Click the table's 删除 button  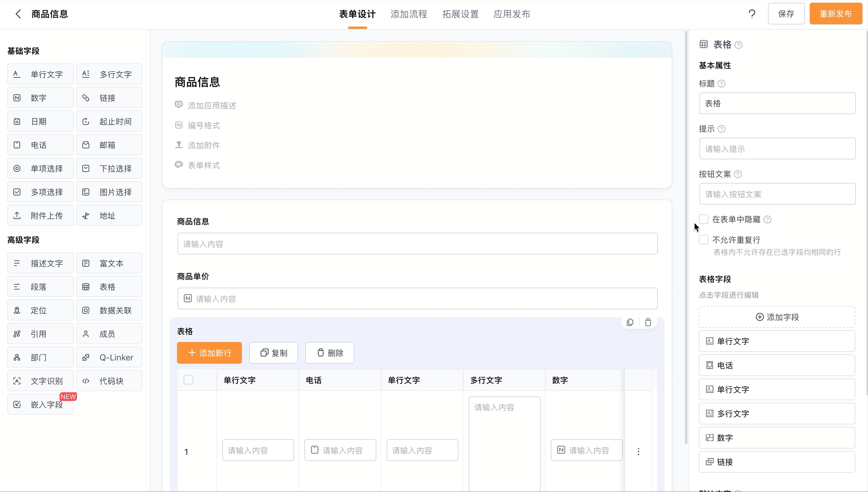click(x=330, y=353)
